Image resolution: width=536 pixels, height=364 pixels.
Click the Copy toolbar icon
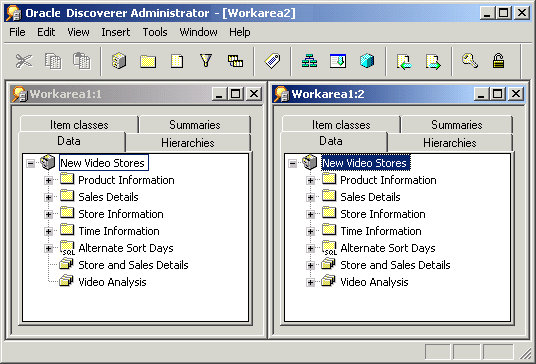coord(53,62)
